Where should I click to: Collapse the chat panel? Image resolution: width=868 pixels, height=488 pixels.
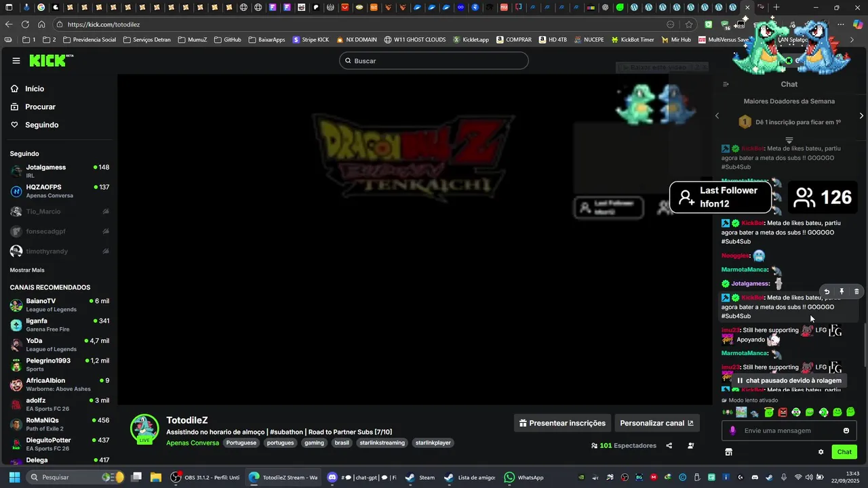pos(726,84)
